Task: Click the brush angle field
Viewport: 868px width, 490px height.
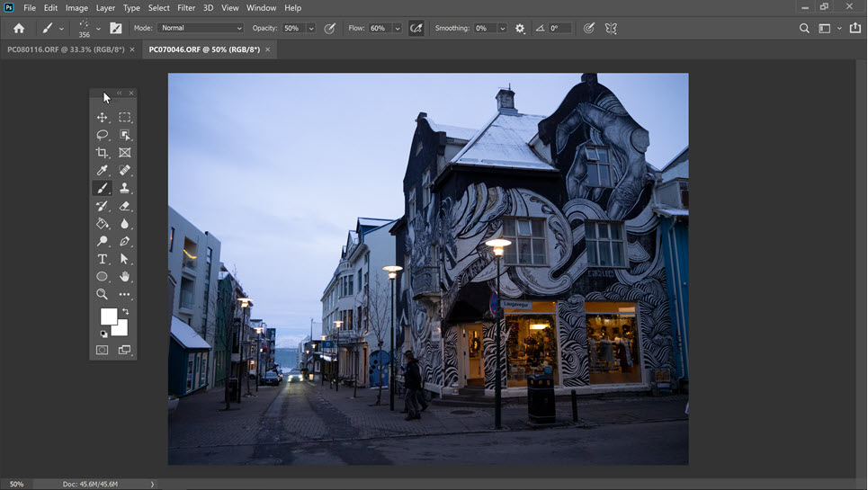Action: tap(559, 28)
